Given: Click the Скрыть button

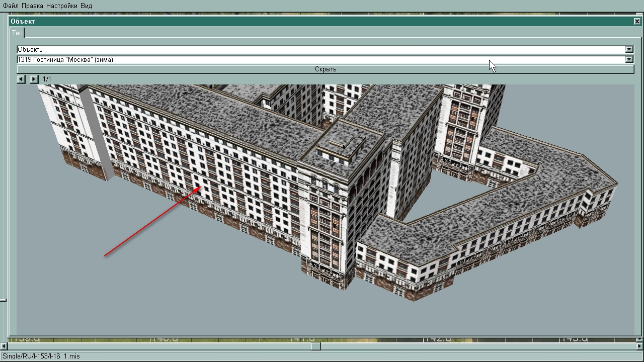Looking at the screenshot, I should click(326, 69).
